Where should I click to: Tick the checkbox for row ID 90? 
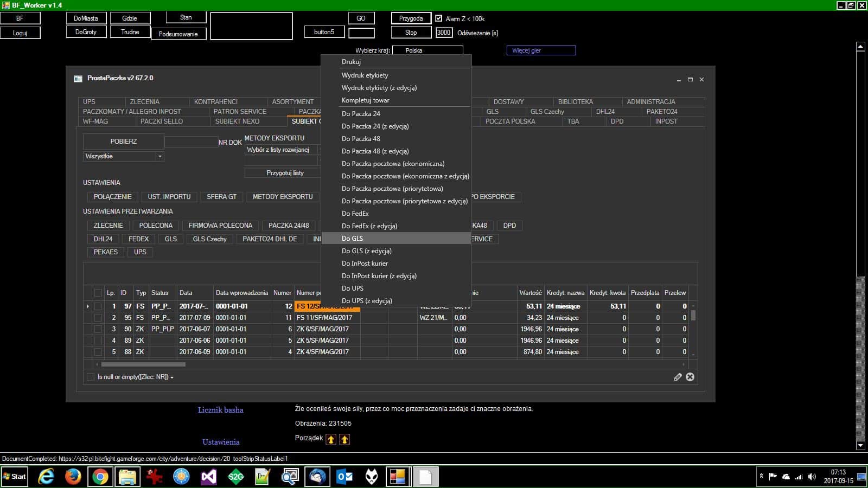coord(98,329)
